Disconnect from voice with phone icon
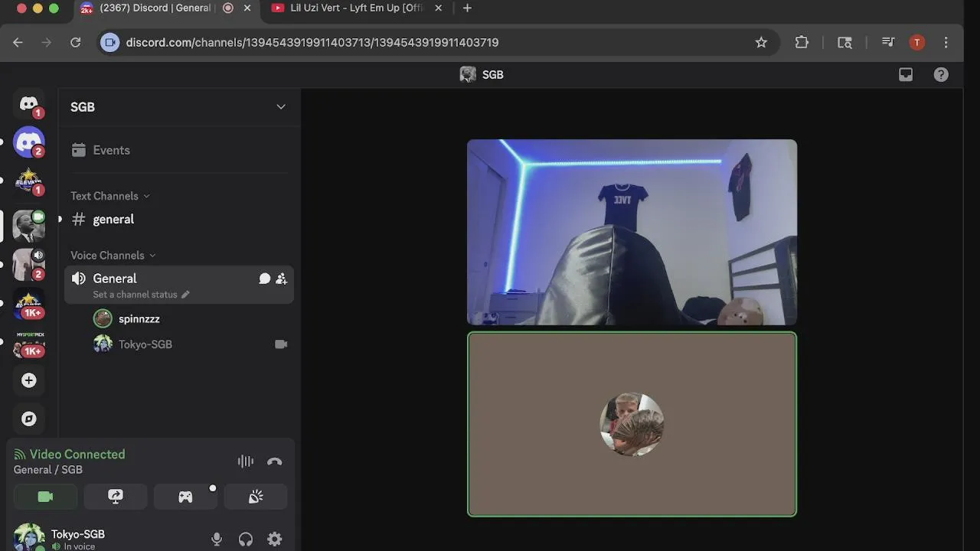 pos(275,461)
